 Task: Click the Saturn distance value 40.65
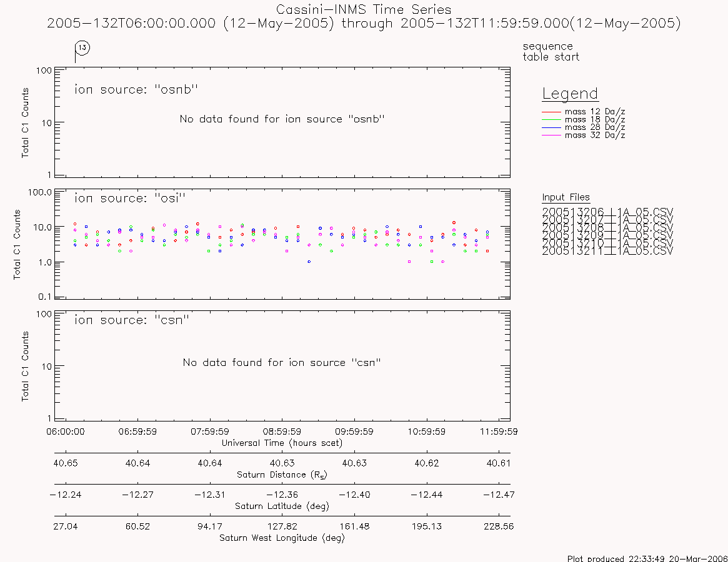(x=66, y=463)
